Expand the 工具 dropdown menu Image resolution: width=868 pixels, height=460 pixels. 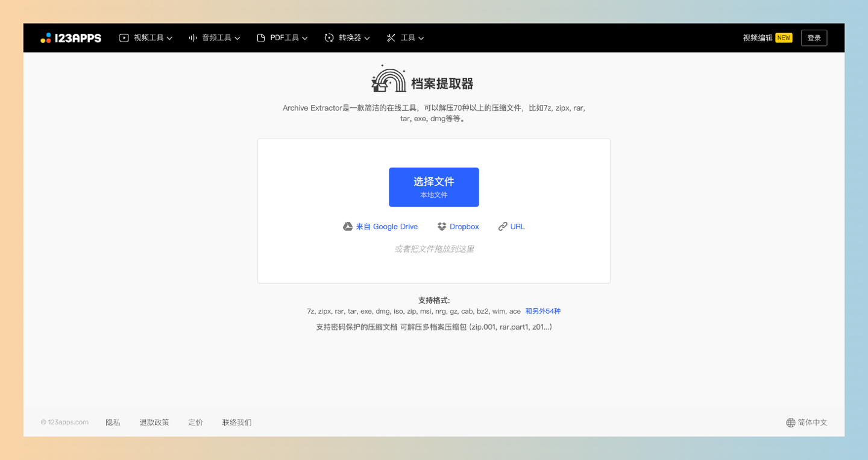point(405,37)
